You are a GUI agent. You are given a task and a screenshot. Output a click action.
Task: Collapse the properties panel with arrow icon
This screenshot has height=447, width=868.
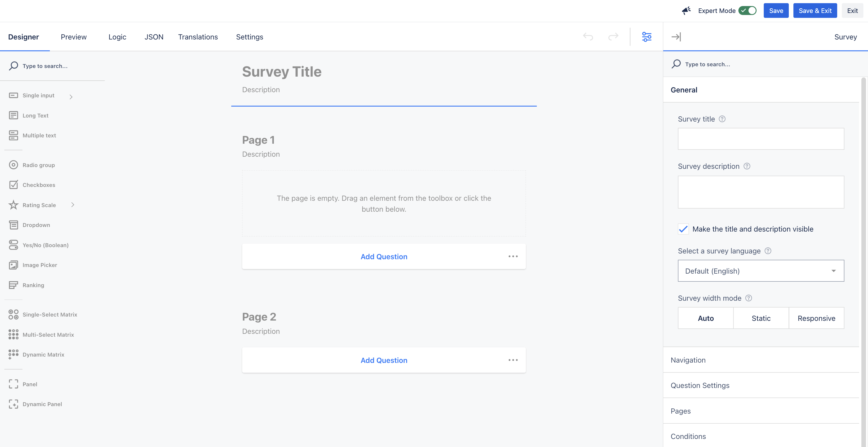click(676, 37)
